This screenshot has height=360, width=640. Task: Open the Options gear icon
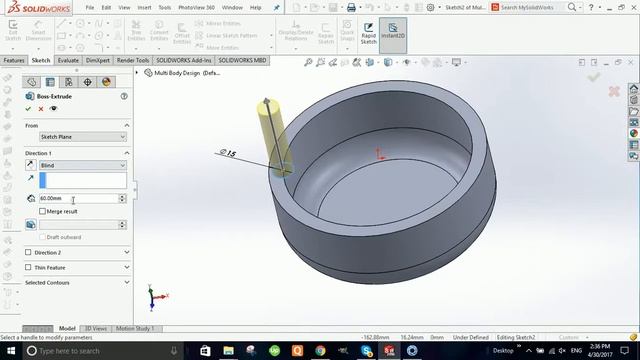pos(430,7)
